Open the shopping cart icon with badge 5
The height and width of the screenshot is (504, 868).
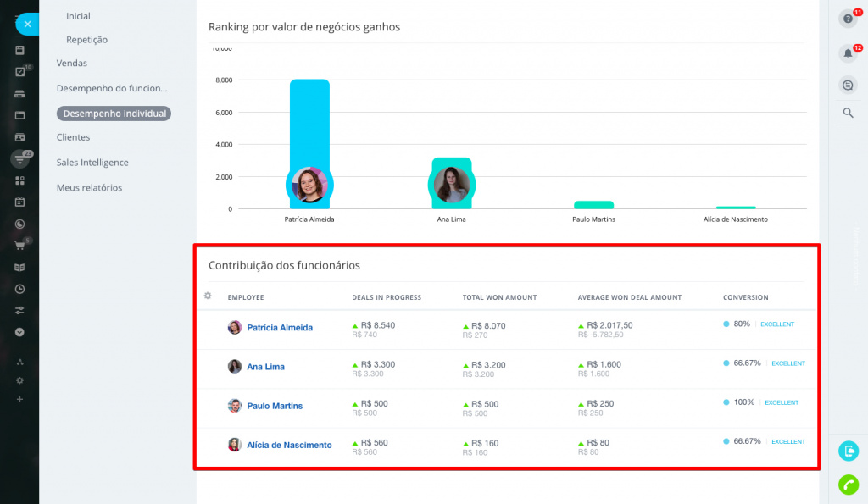[20, 246]
